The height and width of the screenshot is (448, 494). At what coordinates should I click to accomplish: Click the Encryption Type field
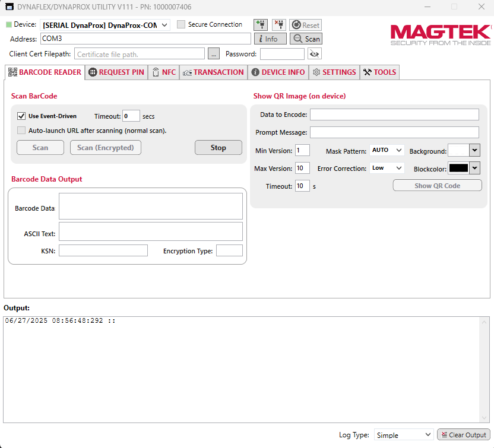[x=229, y=250]
